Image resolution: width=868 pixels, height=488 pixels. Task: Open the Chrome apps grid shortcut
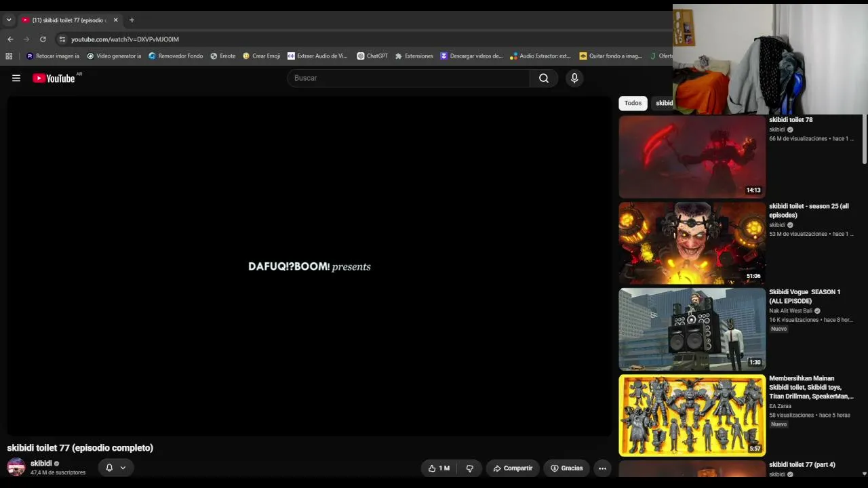[9, 56]
